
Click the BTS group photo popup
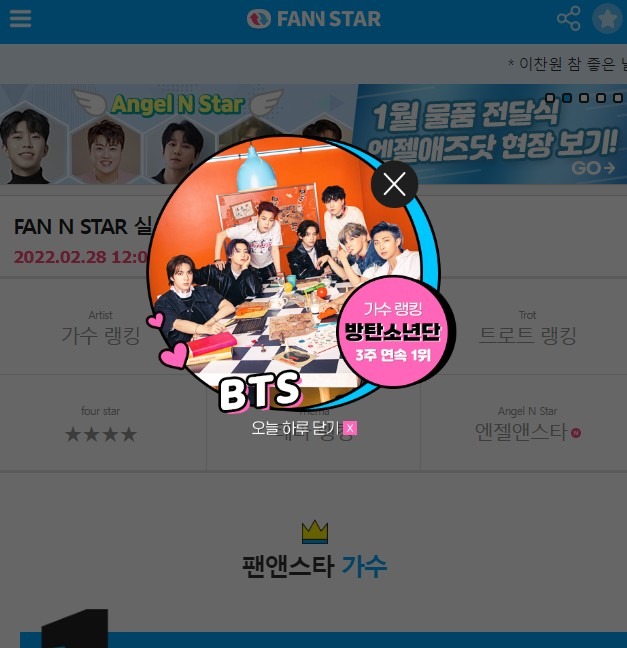pyautogui.click(x=285, y=271)
